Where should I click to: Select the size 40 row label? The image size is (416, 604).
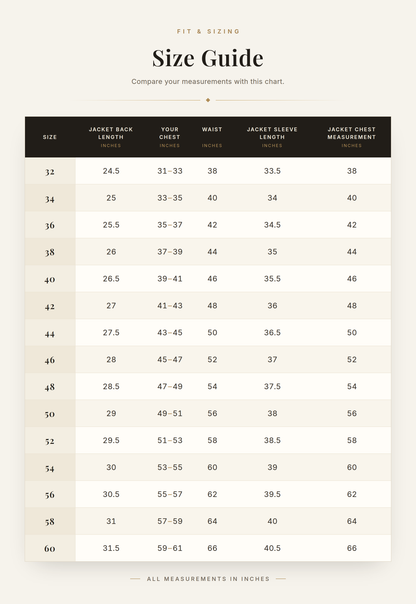(x=50, y=279)
